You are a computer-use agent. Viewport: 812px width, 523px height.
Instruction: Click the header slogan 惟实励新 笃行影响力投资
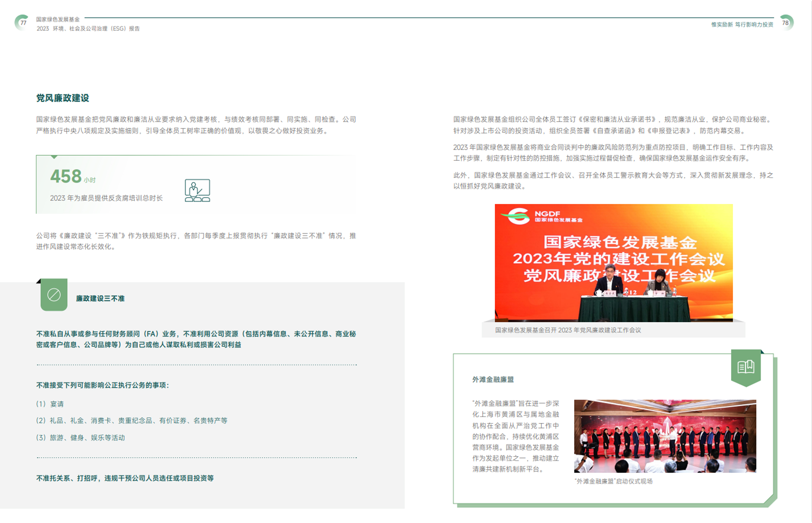coord(742,25)
